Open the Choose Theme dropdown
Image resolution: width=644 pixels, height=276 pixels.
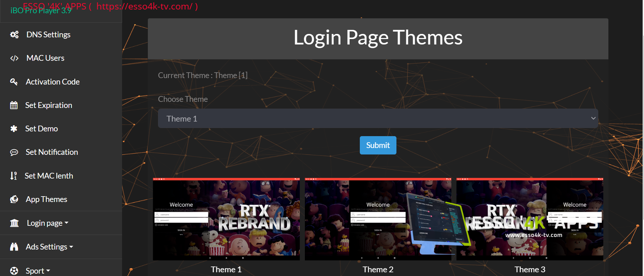(x=378, y=118)
